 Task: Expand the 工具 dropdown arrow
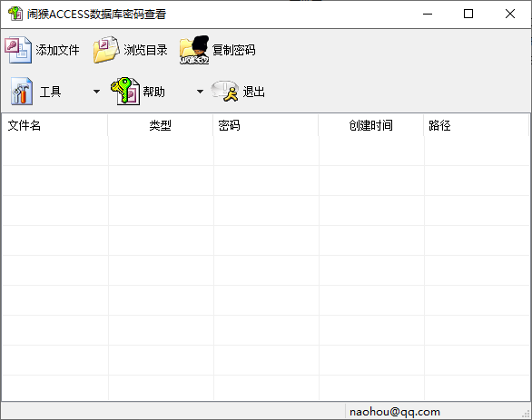[97, 92]
